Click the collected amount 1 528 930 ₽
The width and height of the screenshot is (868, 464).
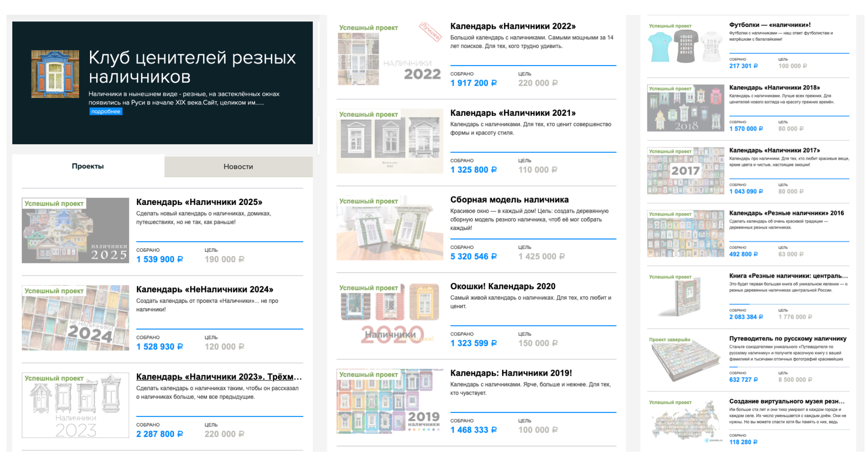click(x=160, y=346)
